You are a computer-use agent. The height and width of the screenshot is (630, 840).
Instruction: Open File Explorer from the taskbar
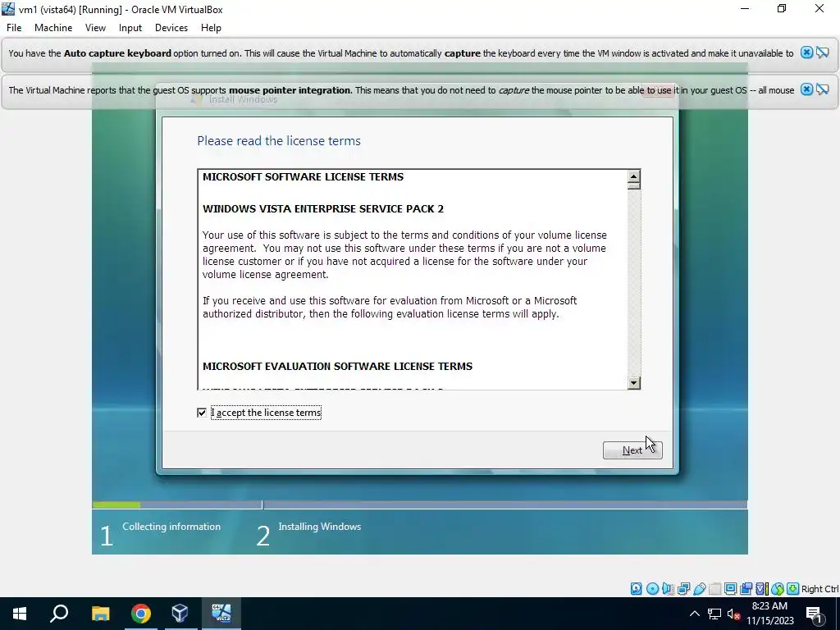click(x=100, y=614)
